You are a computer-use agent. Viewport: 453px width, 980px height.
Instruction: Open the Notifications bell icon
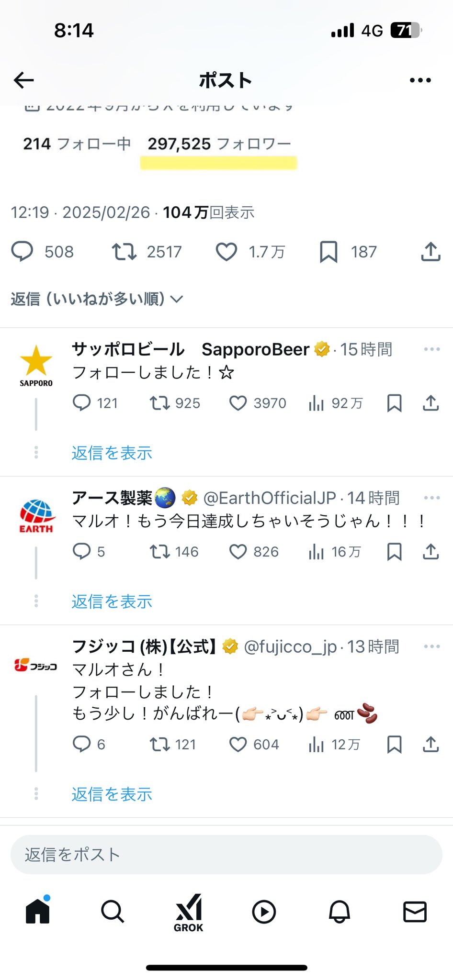pos(340,912)
